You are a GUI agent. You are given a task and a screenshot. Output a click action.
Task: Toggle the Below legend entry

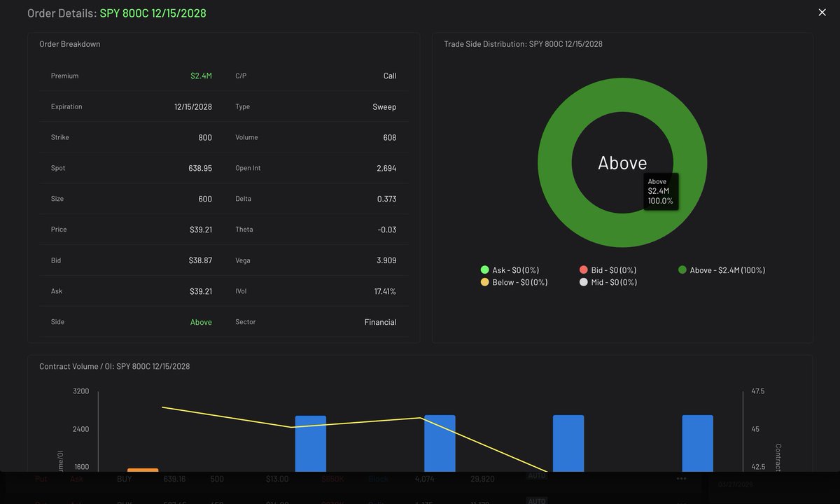514,283
